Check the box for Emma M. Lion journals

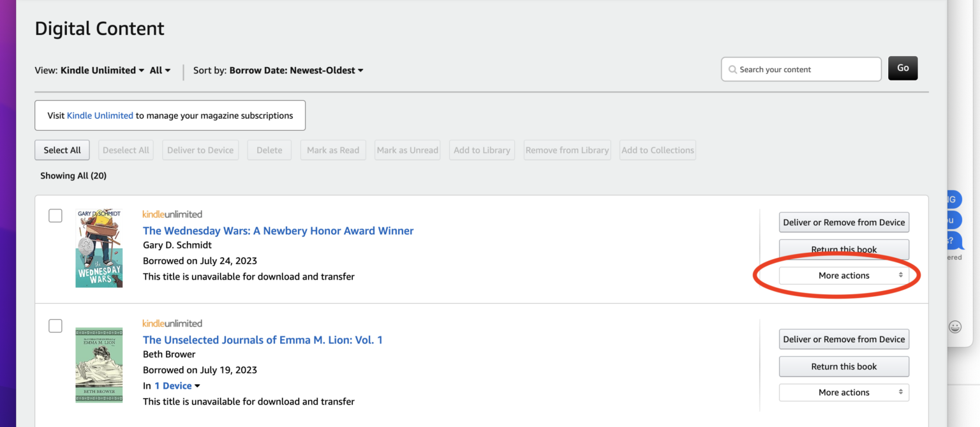coord(56,326)
